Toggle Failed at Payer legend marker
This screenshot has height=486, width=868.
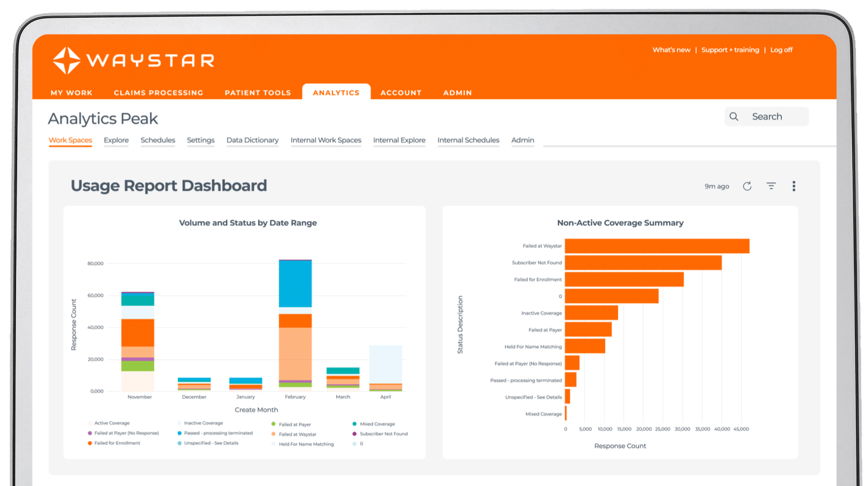[273, 424]
